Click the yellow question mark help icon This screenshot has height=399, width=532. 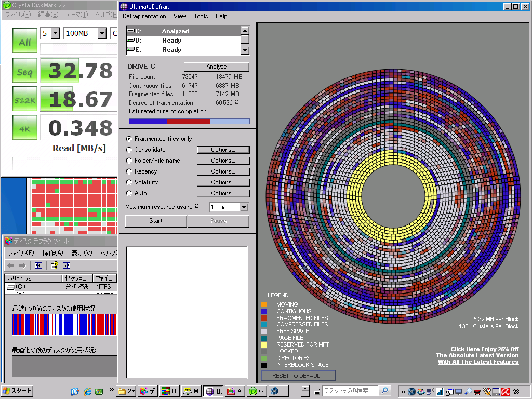[x=54, y=265]
